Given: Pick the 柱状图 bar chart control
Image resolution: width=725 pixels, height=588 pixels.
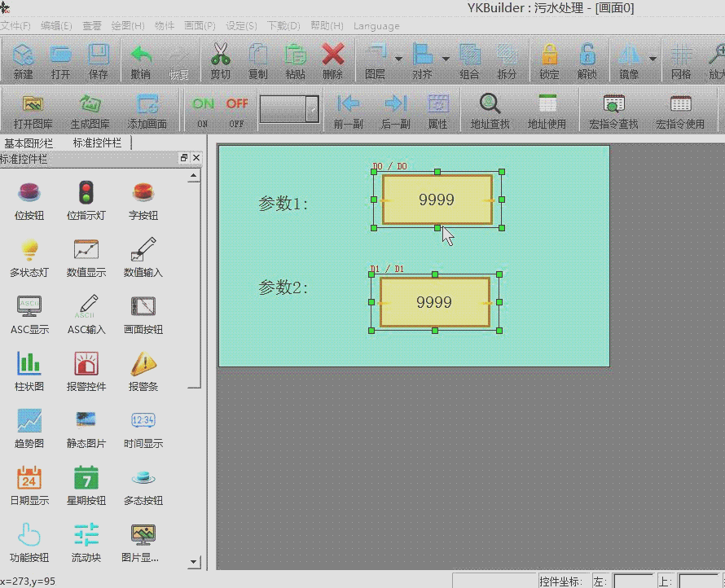Looking at the screenshot, I should click(29, 364).
